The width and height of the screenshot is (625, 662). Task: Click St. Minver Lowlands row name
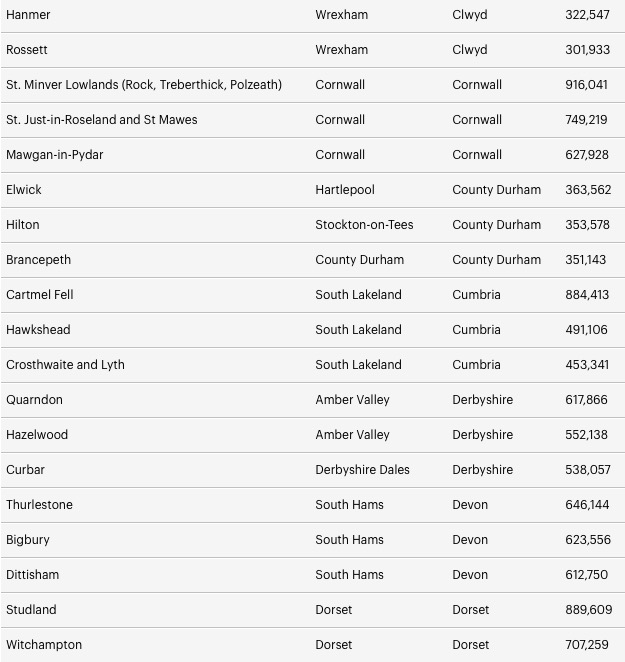[x=144, y=85]
